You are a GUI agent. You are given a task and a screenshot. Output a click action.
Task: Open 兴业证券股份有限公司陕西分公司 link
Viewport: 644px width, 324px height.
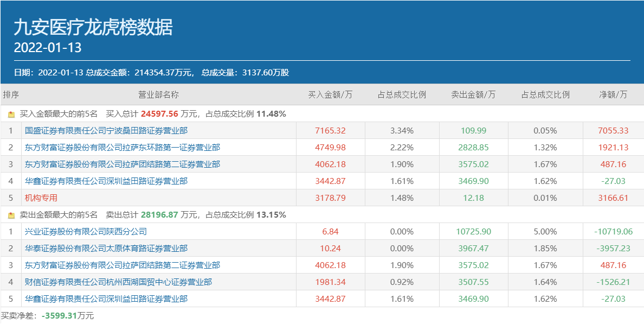click(x=86, y=232)
